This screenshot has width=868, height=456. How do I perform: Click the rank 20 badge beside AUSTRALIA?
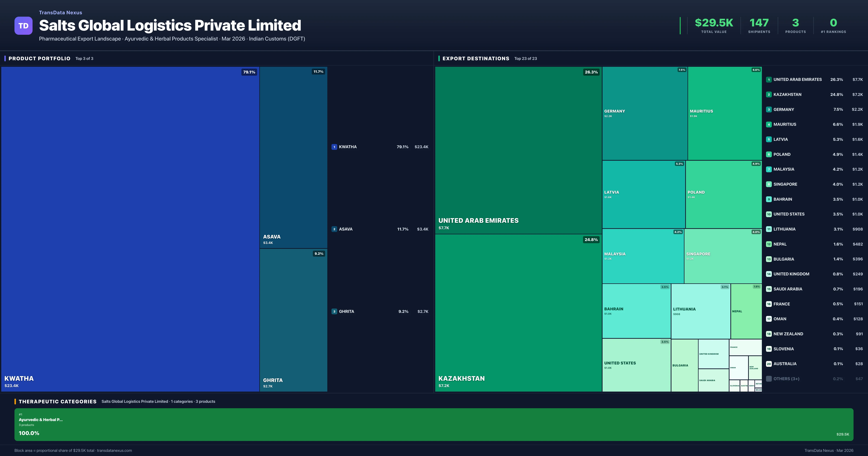[x=769, y=364]
